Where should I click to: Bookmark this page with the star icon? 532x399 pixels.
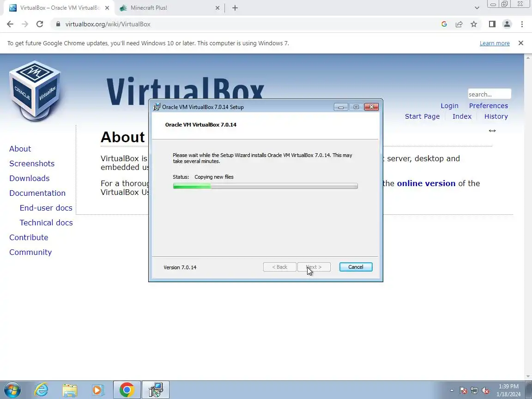[x=474, y=24]
